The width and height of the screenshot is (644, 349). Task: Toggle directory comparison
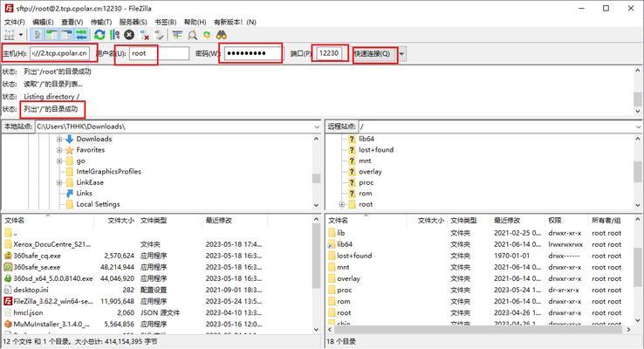click(192, 35)
